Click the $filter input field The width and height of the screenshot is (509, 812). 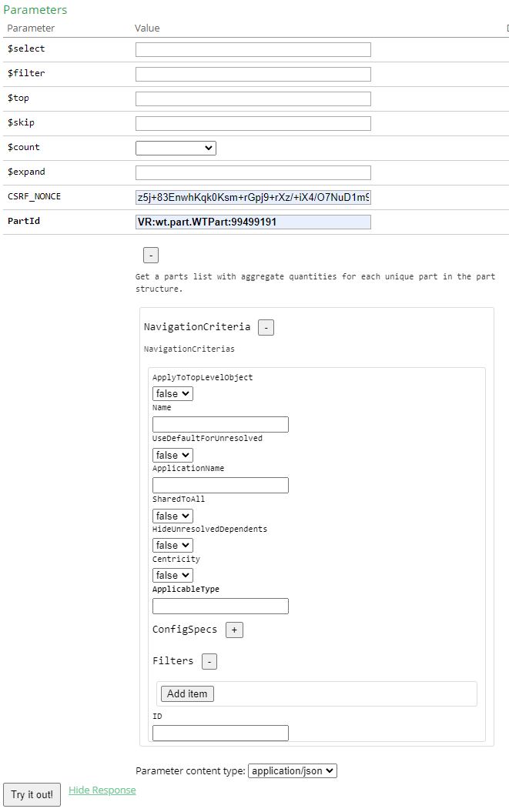[253, 74]
